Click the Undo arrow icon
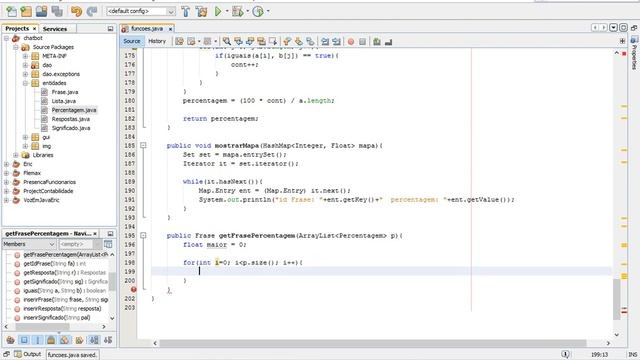Screen dimensions: 640x360 76,11
